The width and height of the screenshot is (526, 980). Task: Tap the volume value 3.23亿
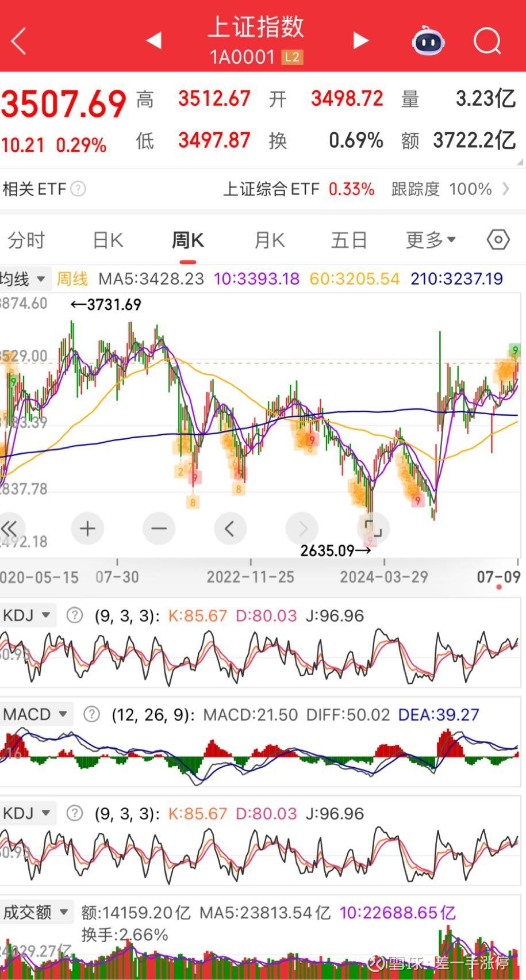(x=486, y=99)
